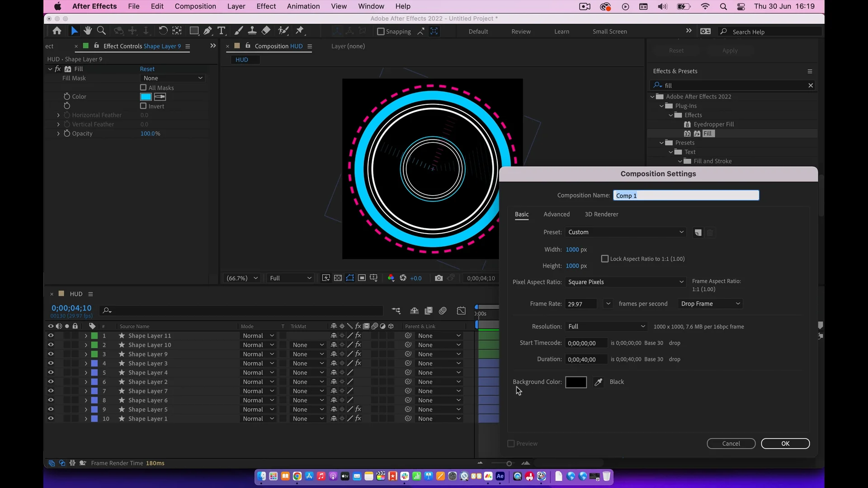Viewport: 868px width, 488px height.
Task: Open the Animation menu
Action: (x=303, y=6)
